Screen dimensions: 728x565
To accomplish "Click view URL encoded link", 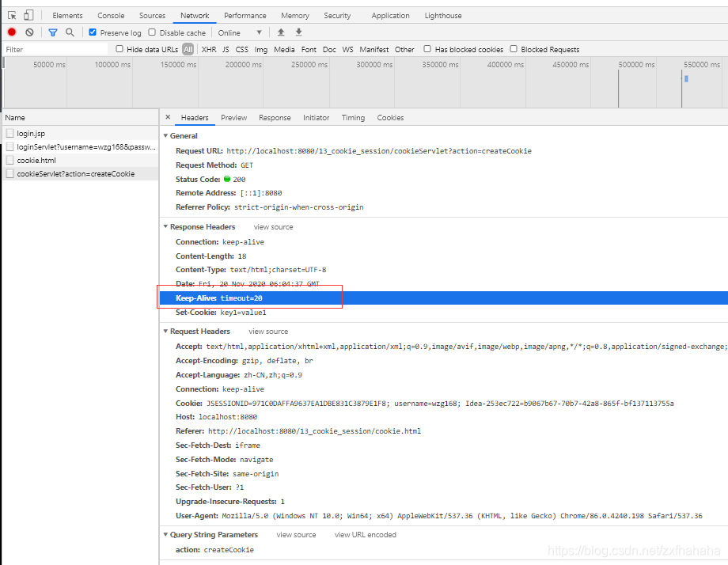I will click(366, 535).
